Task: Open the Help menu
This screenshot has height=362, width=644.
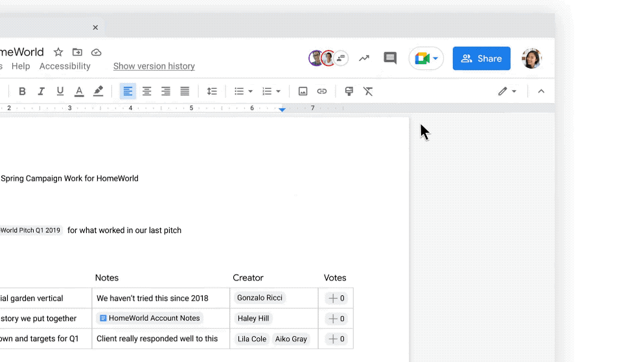Action: click(x=21, y=66)
